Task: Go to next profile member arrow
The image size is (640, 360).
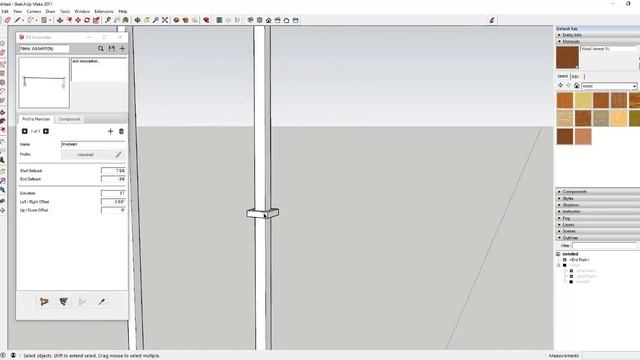Action: 46,131
